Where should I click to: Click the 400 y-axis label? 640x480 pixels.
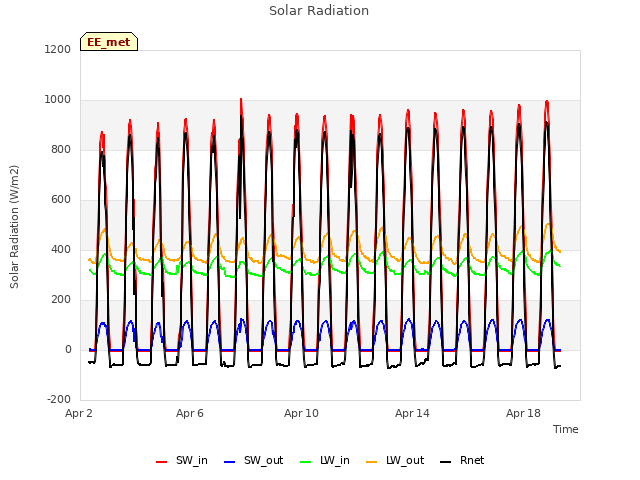click(x=61, y=249)
